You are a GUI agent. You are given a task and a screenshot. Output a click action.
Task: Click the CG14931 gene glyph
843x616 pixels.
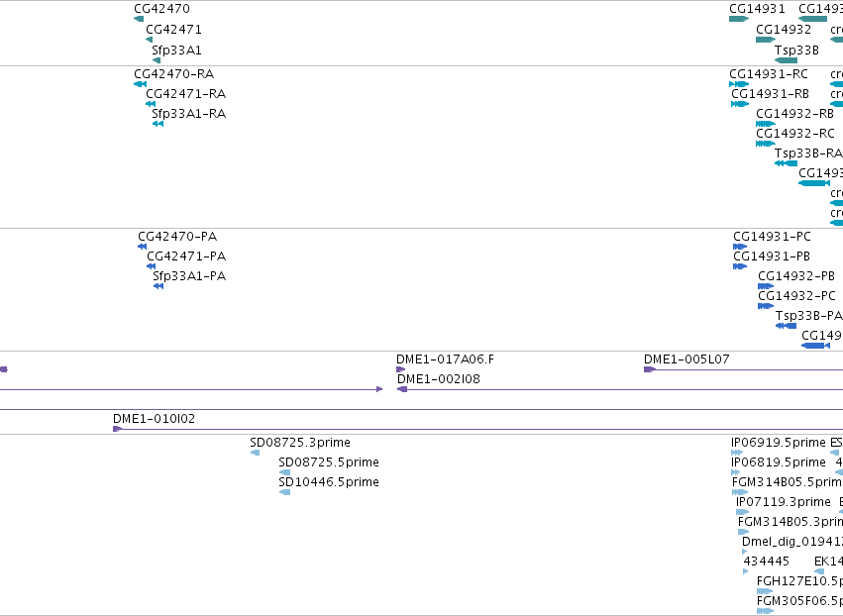coord(739,19)
